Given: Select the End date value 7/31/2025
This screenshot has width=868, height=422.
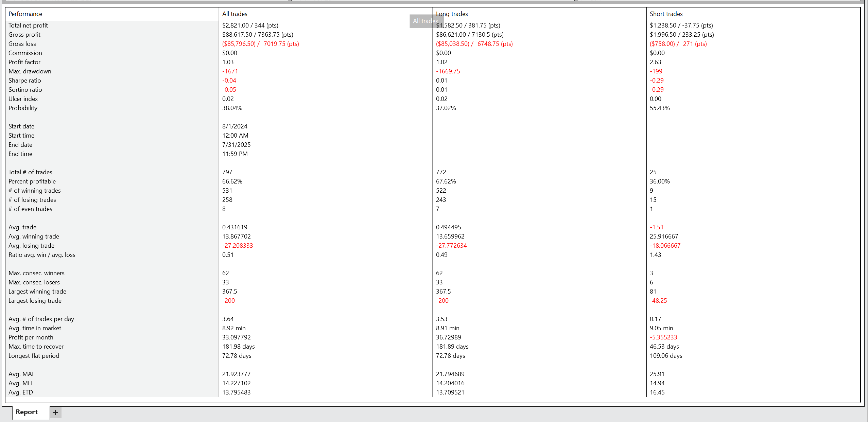Looking at the screenshot, I should click(x=237, y=145).
